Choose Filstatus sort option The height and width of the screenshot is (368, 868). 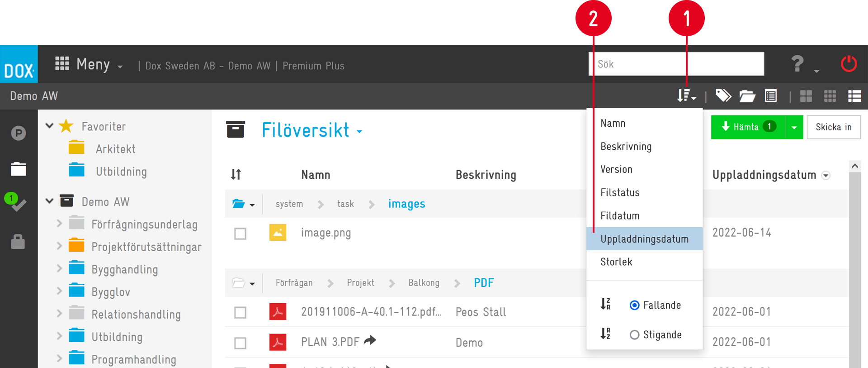(620, 192)
